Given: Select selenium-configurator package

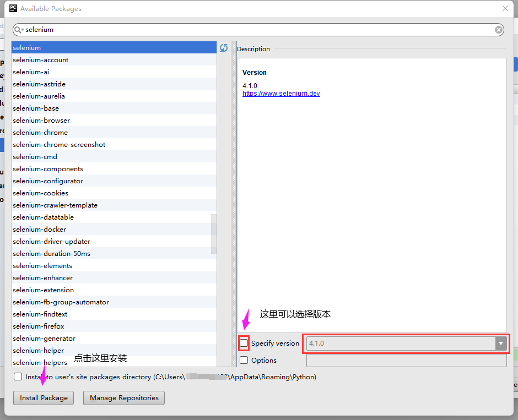Looking at the screenshot, I should pyautogui.click(x=114, y=181).
